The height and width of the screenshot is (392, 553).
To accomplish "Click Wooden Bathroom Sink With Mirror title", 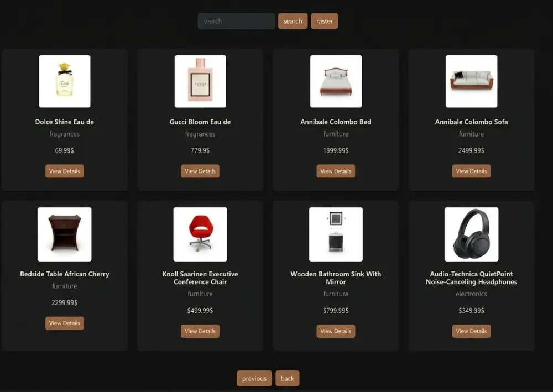I will (336, 278).
